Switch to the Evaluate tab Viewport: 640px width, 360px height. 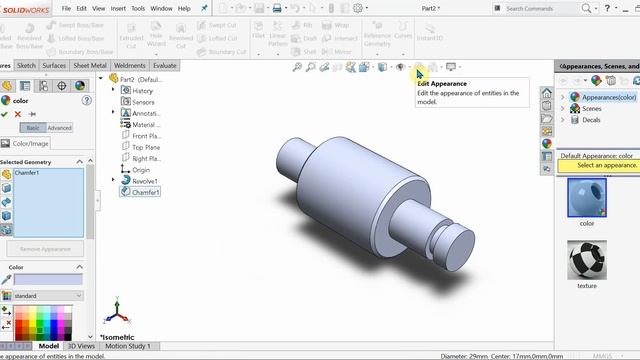tap(164, 65)
